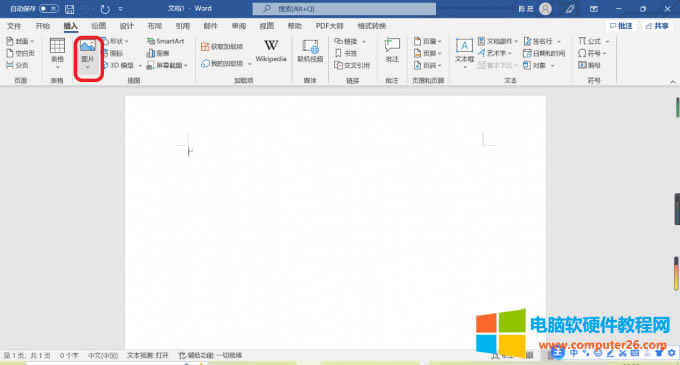Click the save icon in title bar
The width and height of the screenshot is (680, 365).
tap(69, 9)
